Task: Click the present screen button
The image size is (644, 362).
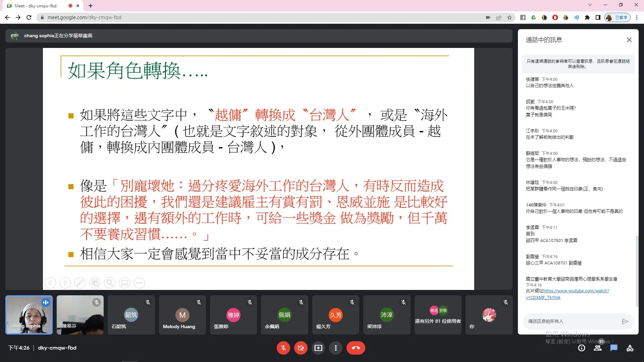Action: tap(318, 348)
